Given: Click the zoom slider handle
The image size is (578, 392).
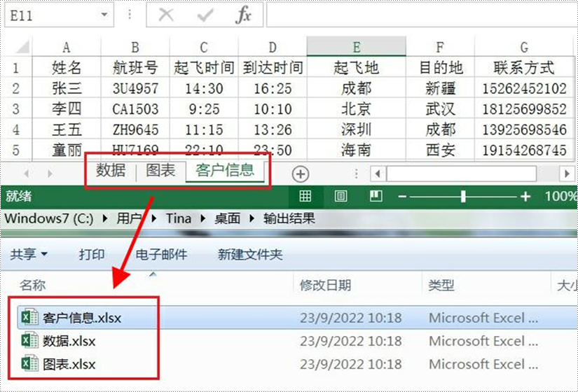Looking at the screenshot, I should point(463,197).
